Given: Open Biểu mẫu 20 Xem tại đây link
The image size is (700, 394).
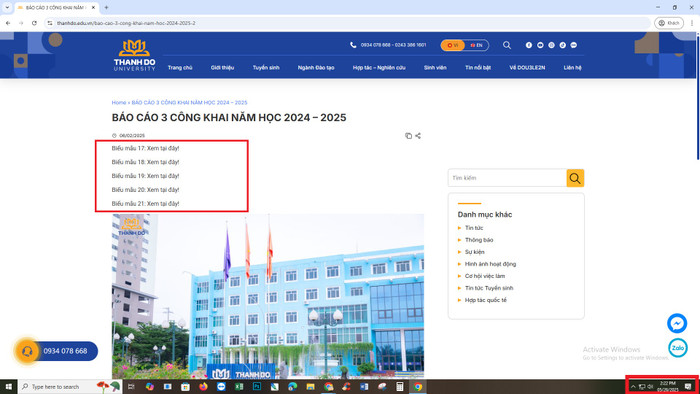Looking at the screenshot, I should coord(145,190).
